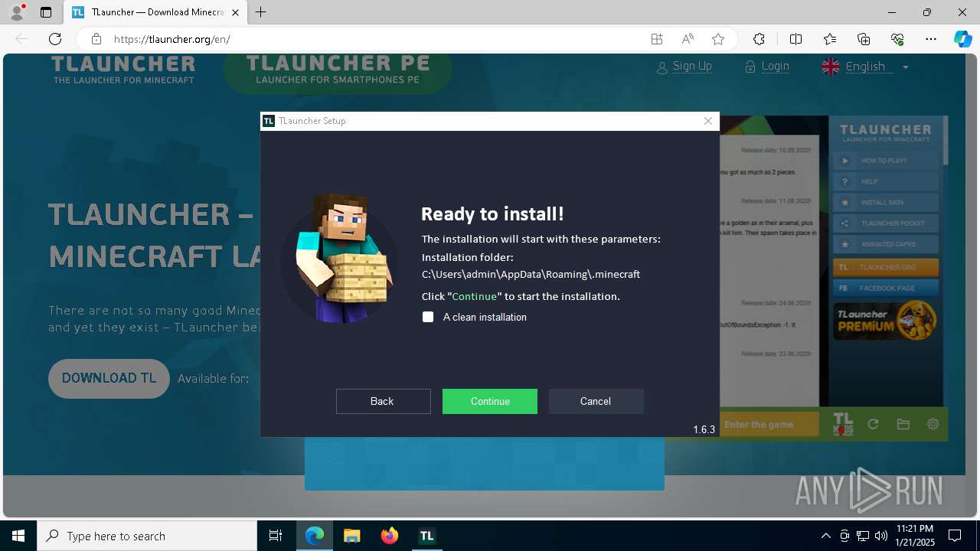Open Task View on taskbar
Screen dimensions: 980x551
pos(276,536)
